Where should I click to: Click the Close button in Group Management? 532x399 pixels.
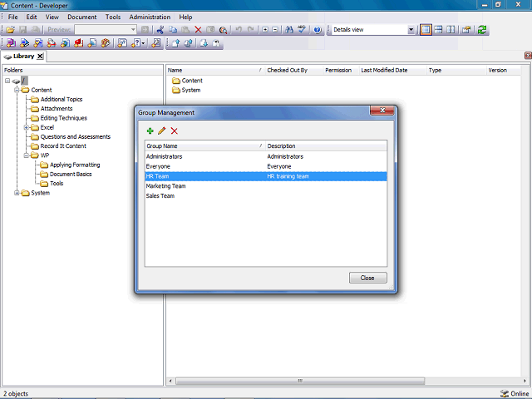[x=367, y=278]
